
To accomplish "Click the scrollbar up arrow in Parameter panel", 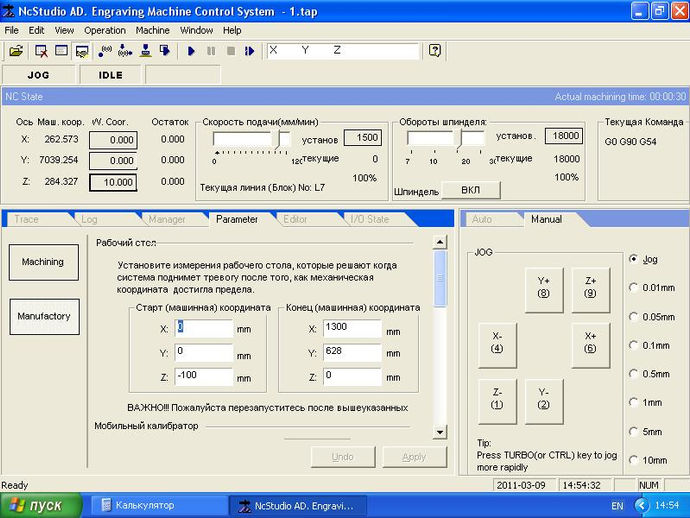I will (440, 242).
